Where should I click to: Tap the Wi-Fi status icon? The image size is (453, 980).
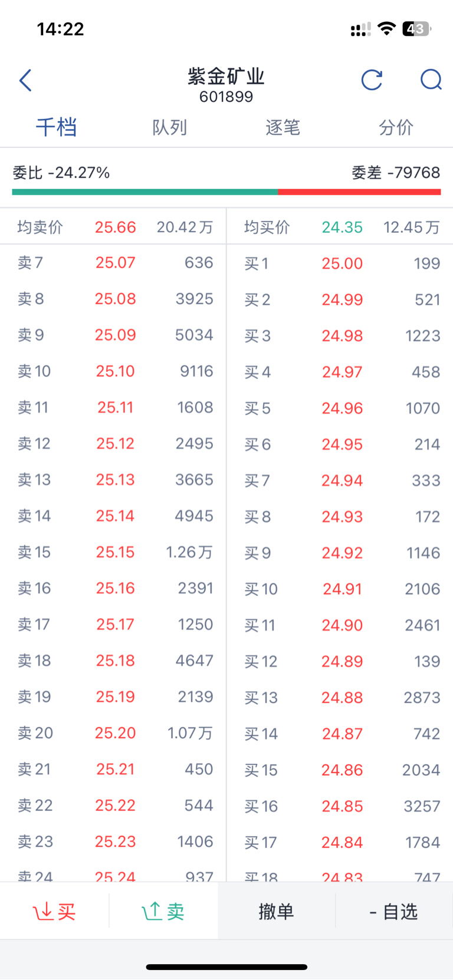386,28
